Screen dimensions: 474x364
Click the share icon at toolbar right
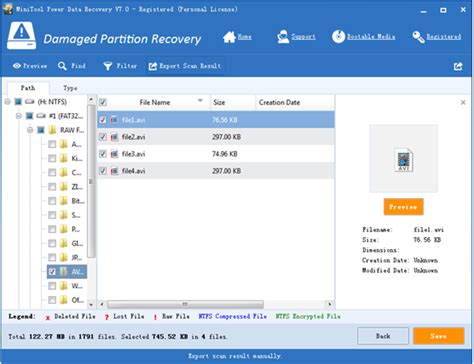pos(458,66)
